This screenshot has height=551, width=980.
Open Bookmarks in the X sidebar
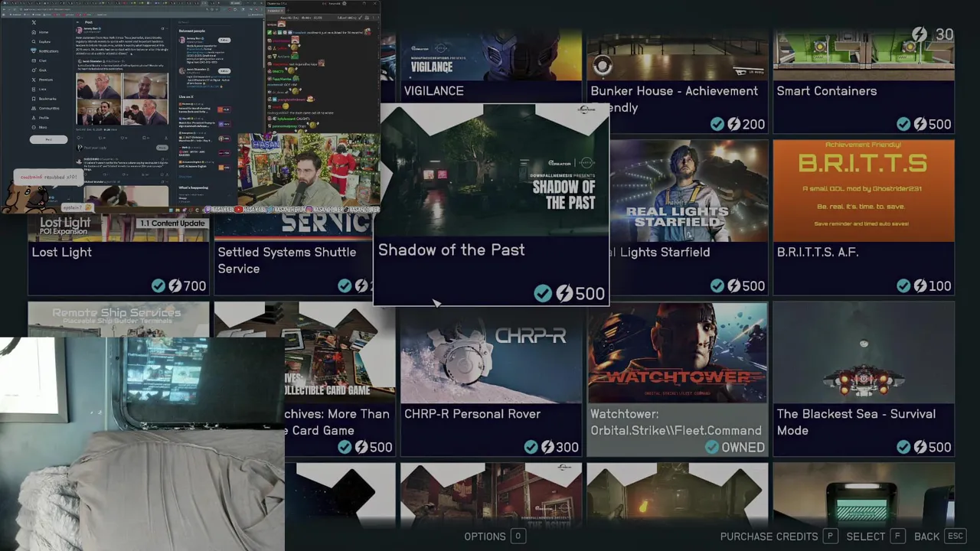(44, 98)
